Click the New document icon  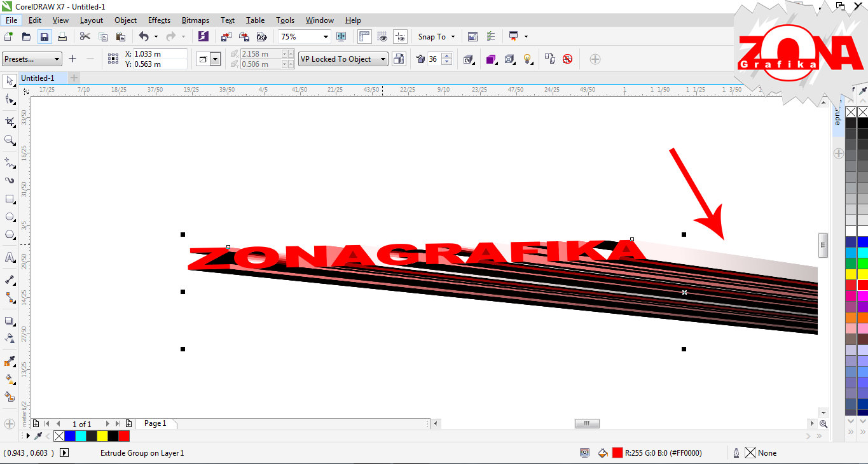point(9,36)
